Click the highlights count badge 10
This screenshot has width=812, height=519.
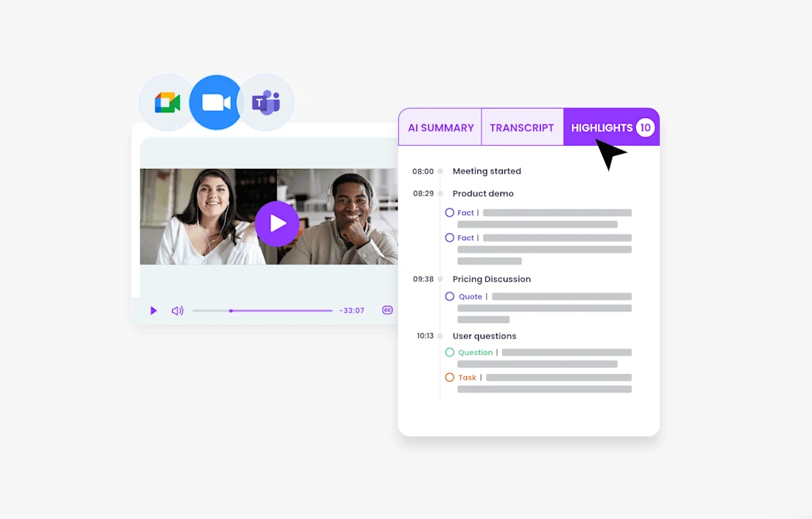(645, 128)
